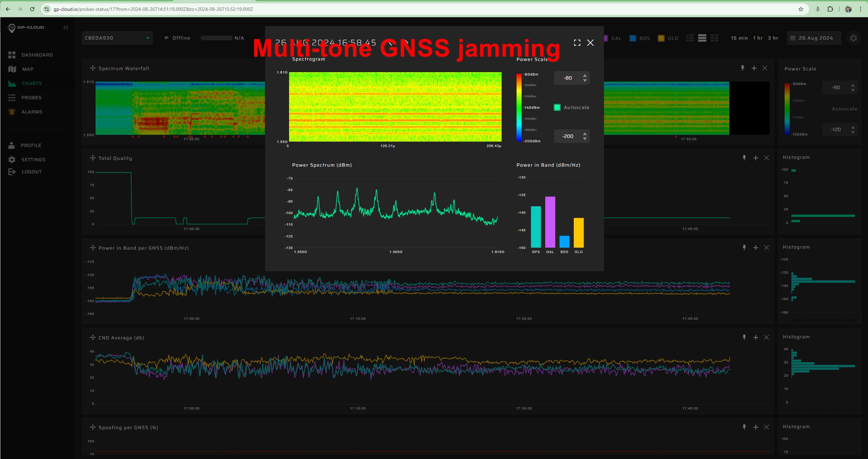
Task: Pin the Spectrum Waterfall panel
Action: point(743,68)
